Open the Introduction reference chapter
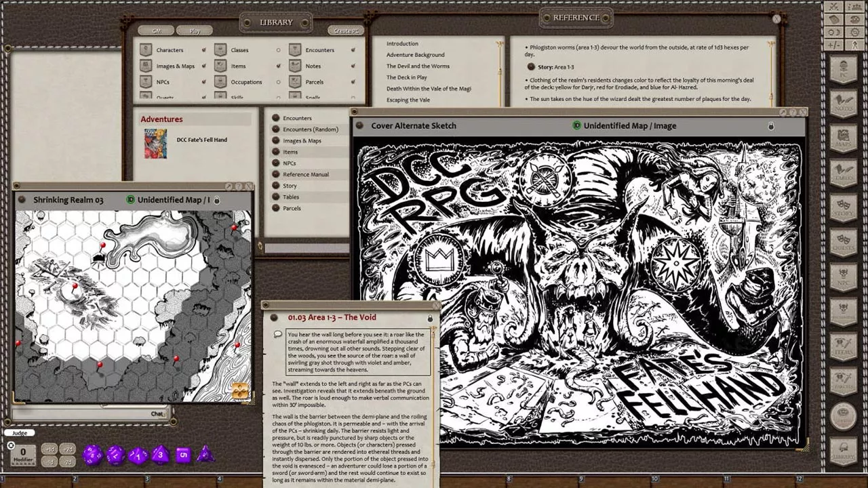Image resolution: width=868 pixels, height=488 pixels. [x=402, y=43]
